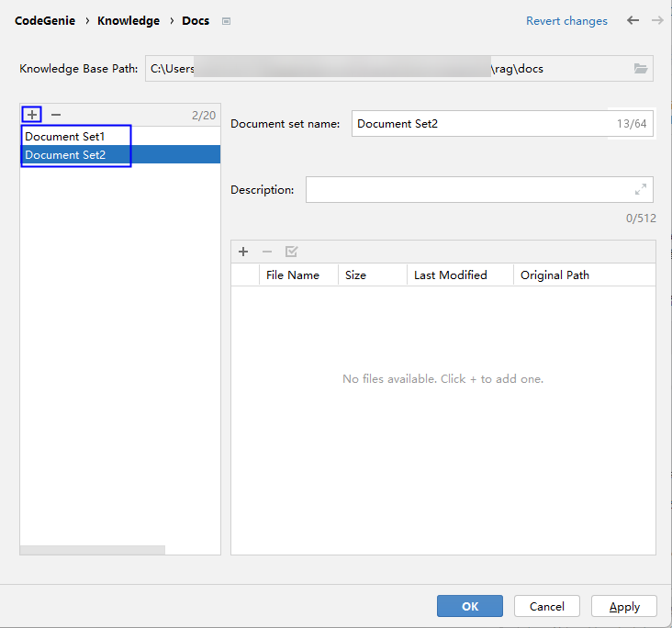This screenshot has height=628, width=672.
Task: Remove file using file table minus icon
Action: [267, 252]
